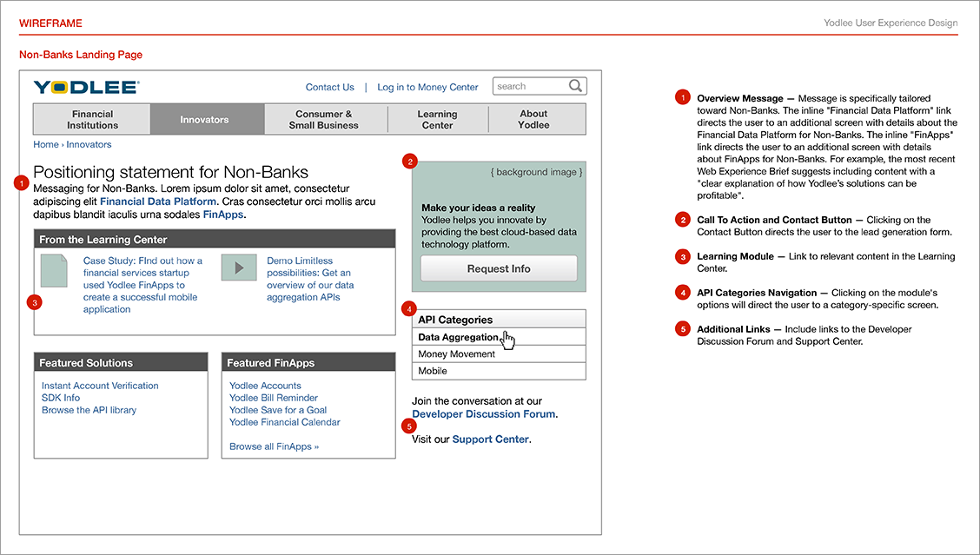980x555 pixels.
Task: Follow the Financial Data Platform inline link
Action: coord(158,202)
